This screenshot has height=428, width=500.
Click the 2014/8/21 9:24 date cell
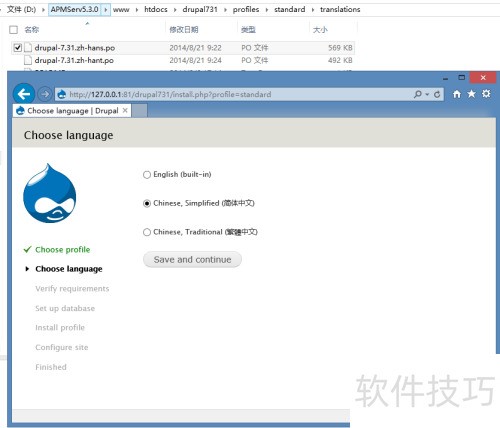(195, 60)
